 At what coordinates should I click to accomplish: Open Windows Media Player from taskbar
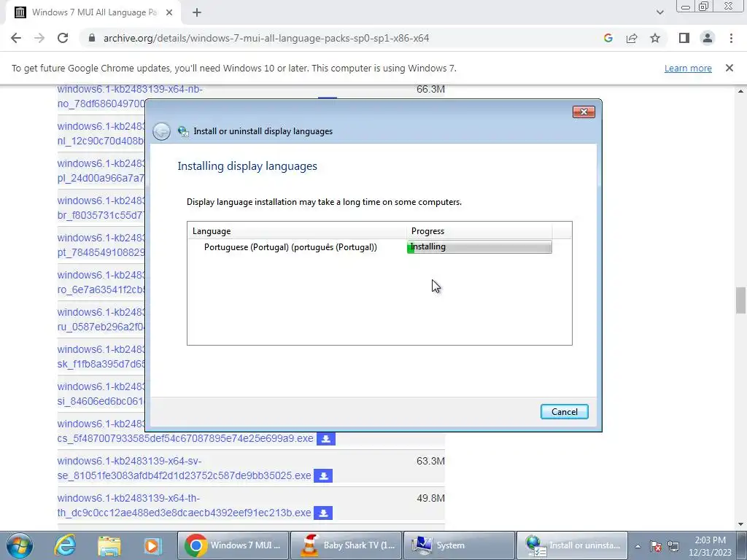(153, 545)
